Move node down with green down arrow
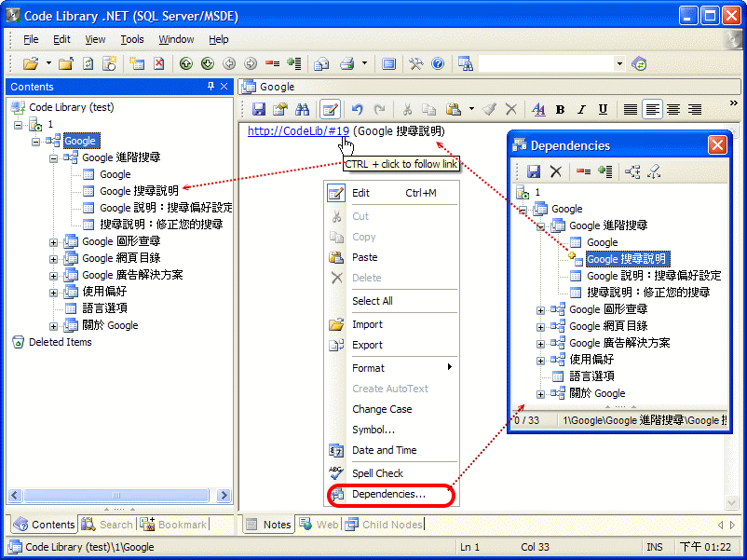 coord(207,63)
